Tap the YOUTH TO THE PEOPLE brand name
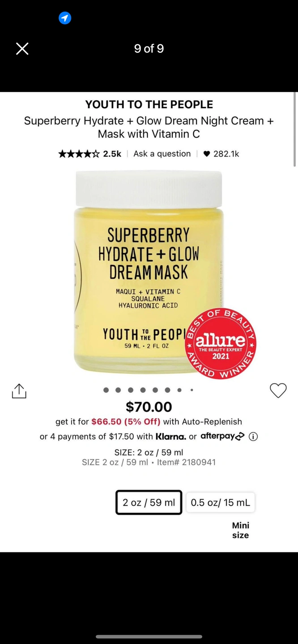Screen dimensions: 298x644 pos(149,105)
